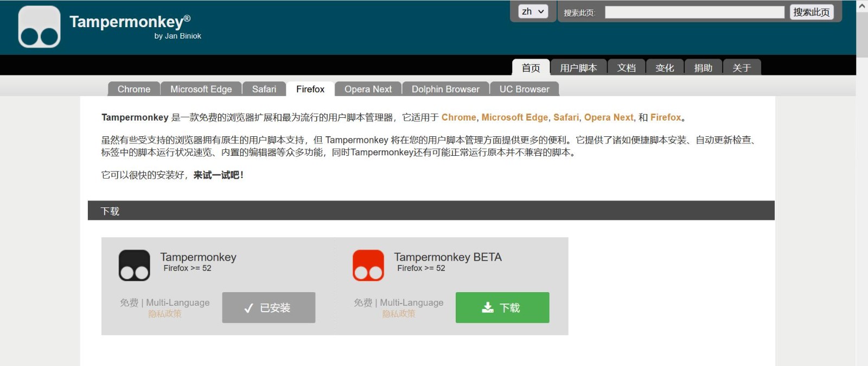Open the 首页 navigation tab

531,67
